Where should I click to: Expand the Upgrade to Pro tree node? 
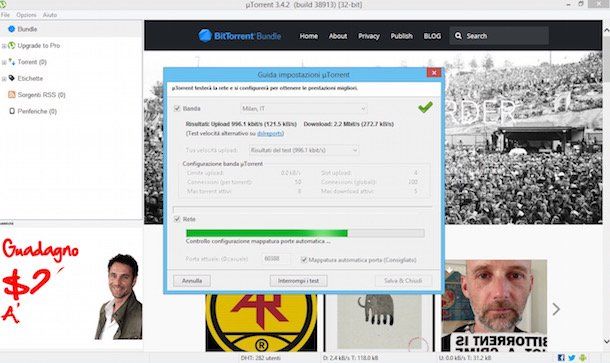[4, 46]
